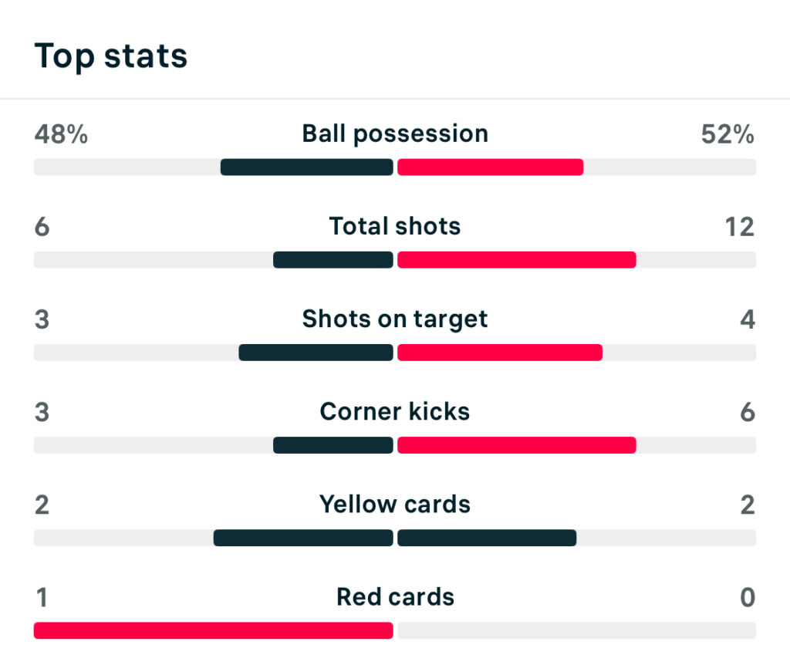This screenshot has width=790, height=672.
Task: Click the 52% possession value
Action: click(x=728, y=134)
